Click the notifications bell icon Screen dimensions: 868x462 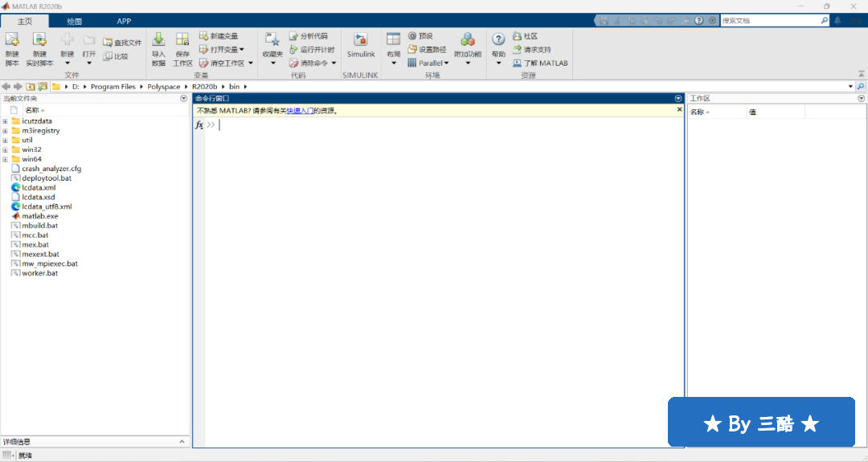837,20
